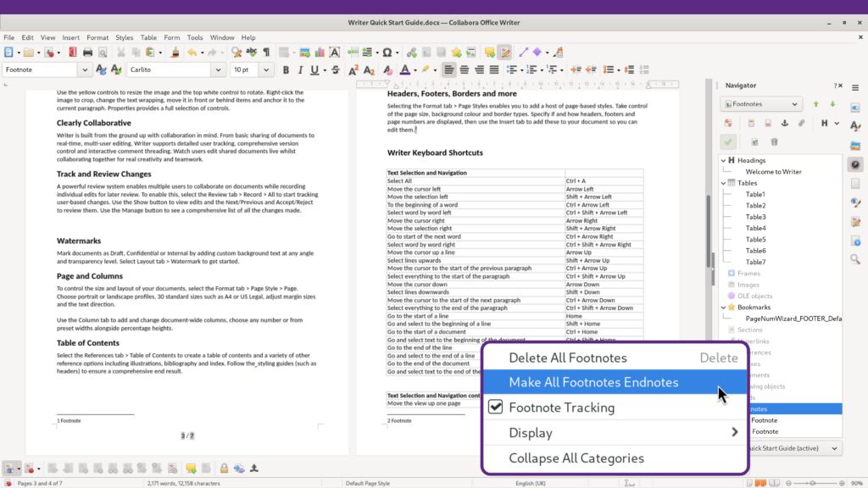Open the Properties deck in the sidebar
The height and width of the screenshot is (488, 868).
coord(855,108)
